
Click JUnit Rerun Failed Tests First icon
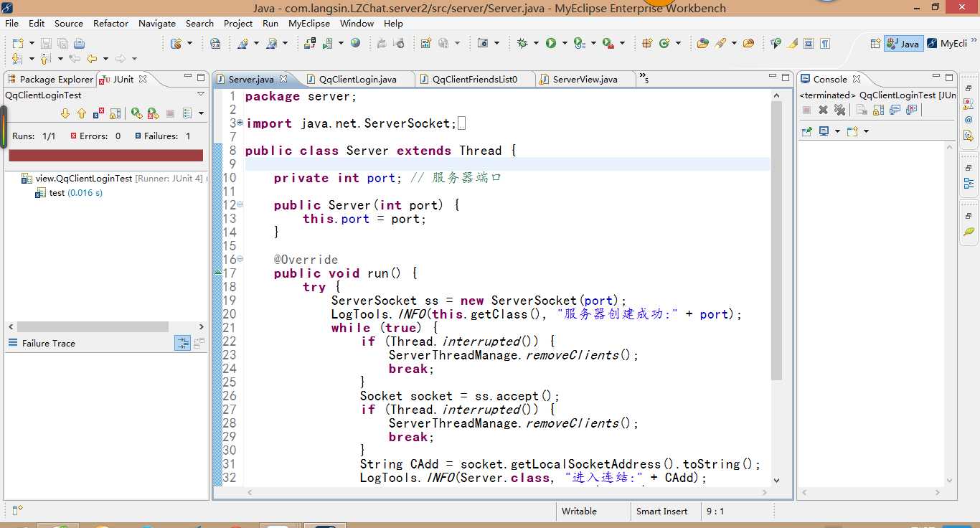point(153,113)
